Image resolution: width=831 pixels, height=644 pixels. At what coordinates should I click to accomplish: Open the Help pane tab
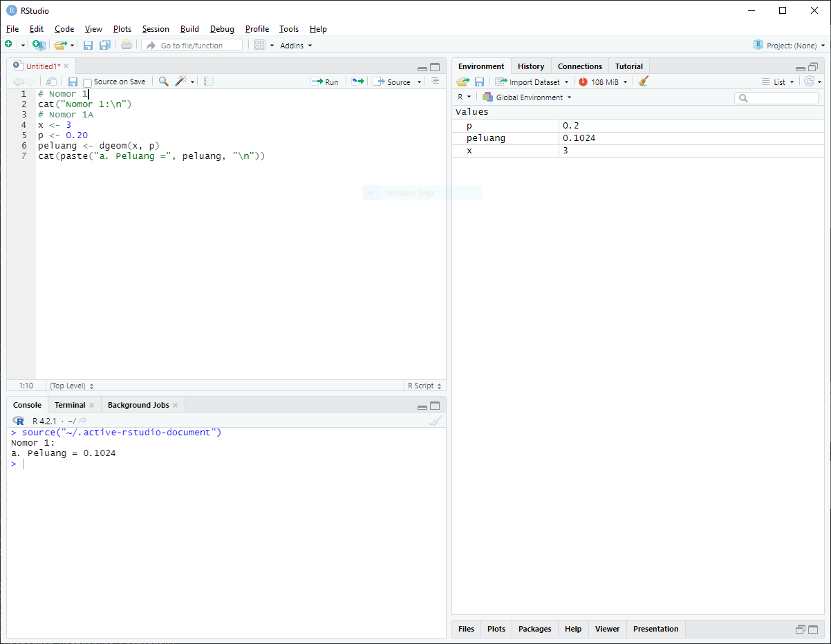tap(573, 629)
